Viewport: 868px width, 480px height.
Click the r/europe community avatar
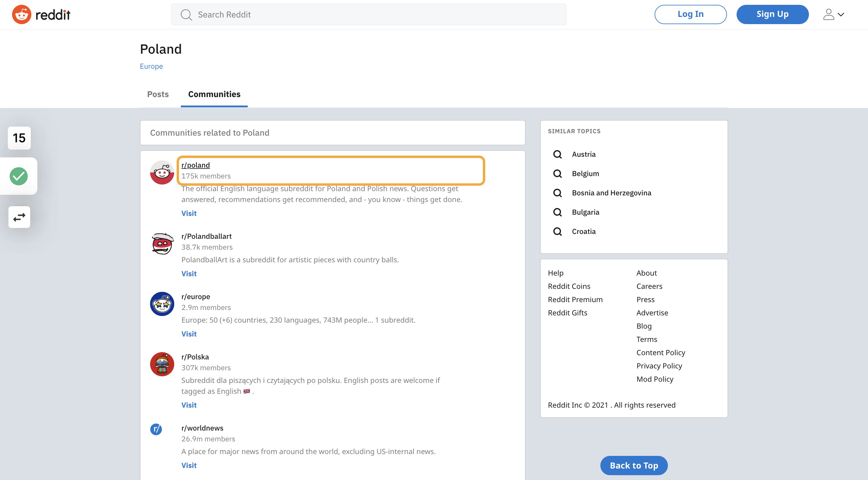tap(162, 304)
